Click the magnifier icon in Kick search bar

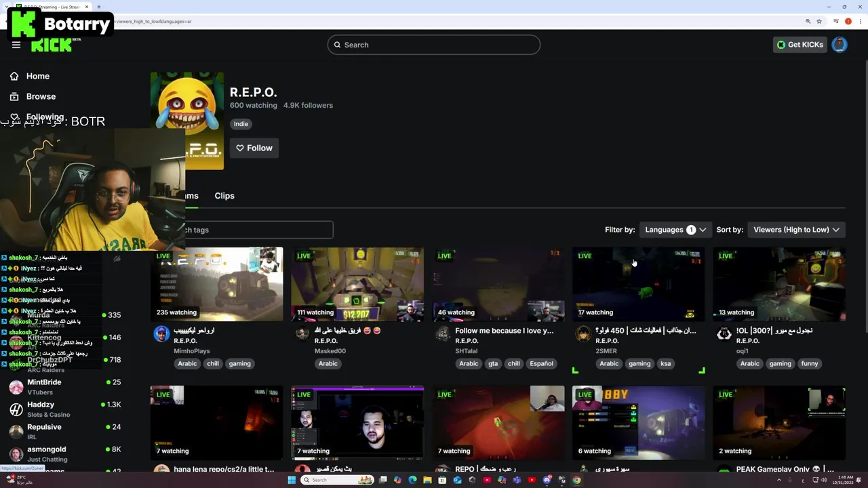[336, 45]
